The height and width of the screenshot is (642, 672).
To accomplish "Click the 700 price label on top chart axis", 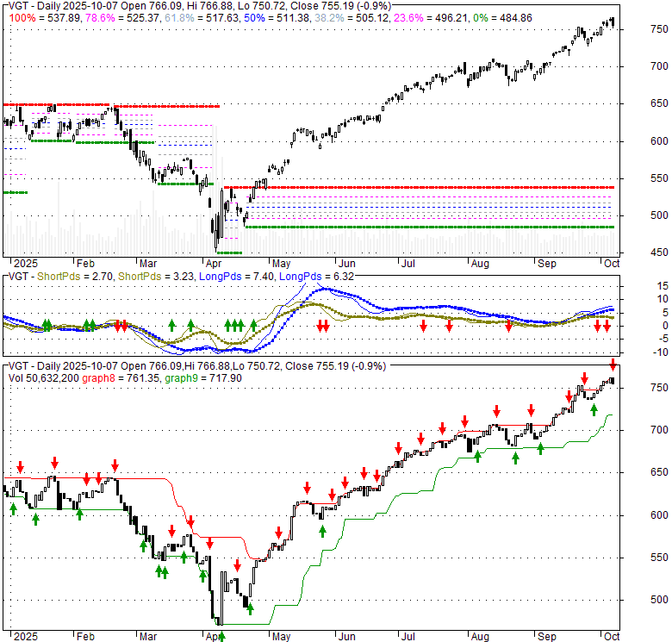I will tap(659, 66).
